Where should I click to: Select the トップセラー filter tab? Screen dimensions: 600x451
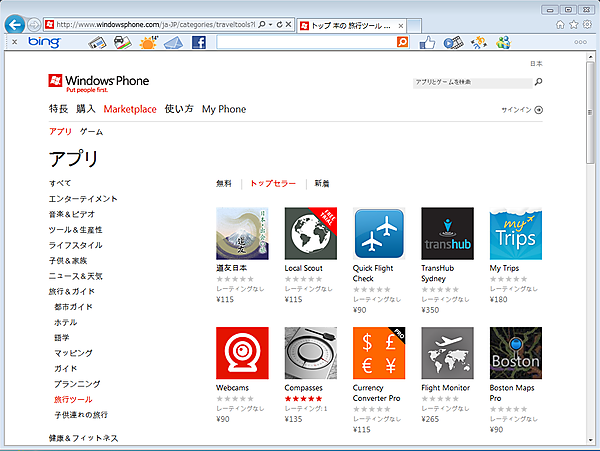coord(273,184)
